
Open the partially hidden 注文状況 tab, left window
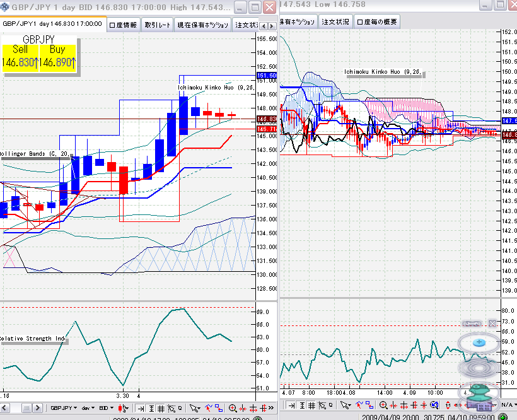tap(246, 25)
